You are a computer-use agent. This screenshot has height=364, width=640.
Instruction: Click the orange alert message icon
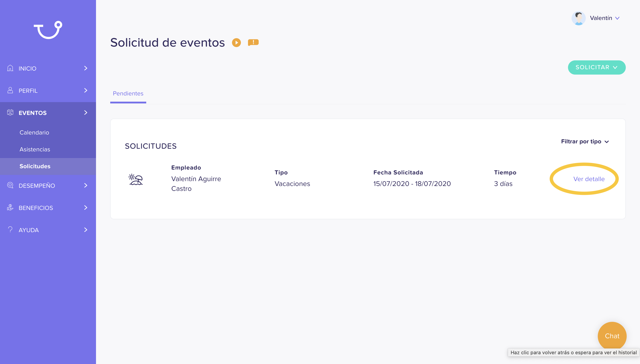pos(253,42)
